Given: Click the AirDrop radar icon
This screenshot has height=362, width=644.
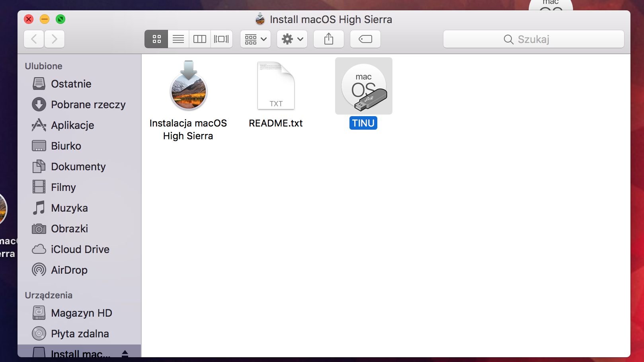Looking at the screenshot, I should (39, 270).
